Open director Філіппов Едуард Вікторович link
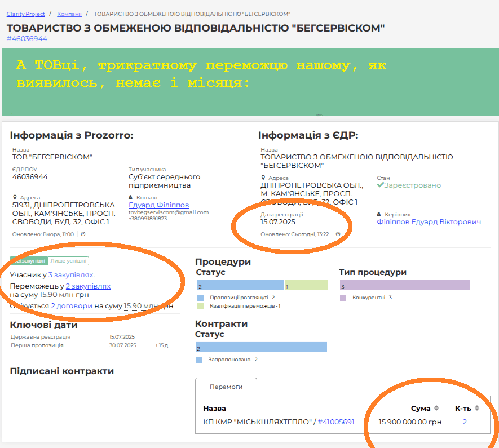This screenshot has height=448, width=499. coord(429,222)
